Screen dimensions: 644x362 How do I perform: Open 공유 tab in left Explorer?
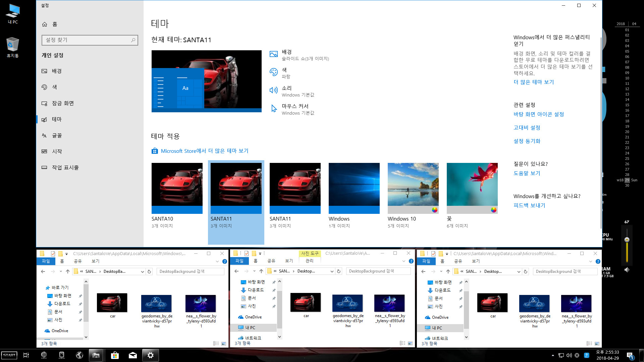click(78, 261)
